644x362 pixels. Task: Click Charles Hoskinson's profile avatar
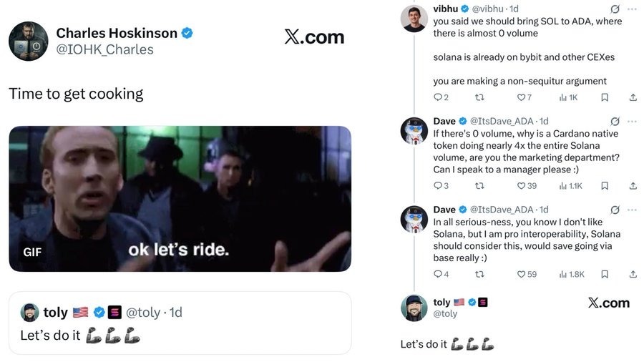point(28,41)
